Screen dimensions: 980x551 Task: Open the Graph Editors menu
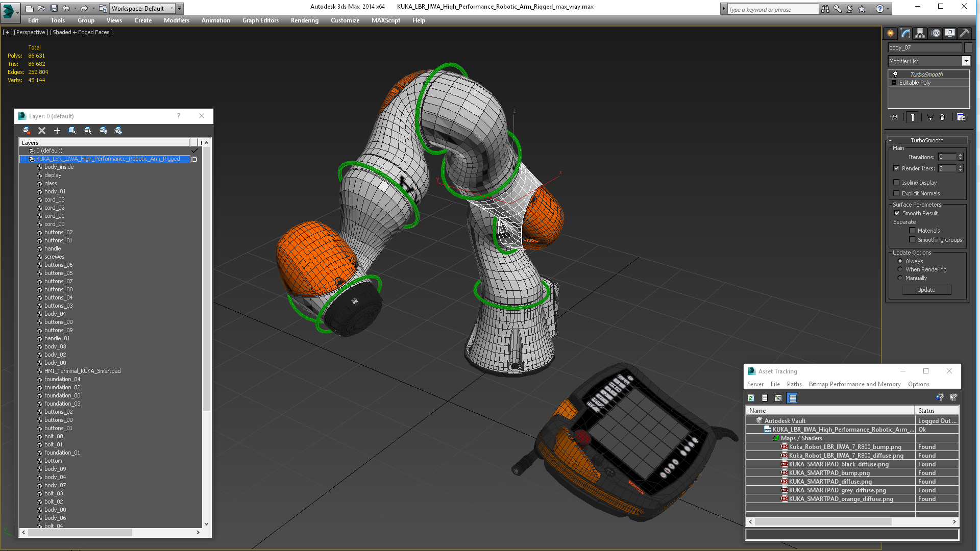[260, 20]
